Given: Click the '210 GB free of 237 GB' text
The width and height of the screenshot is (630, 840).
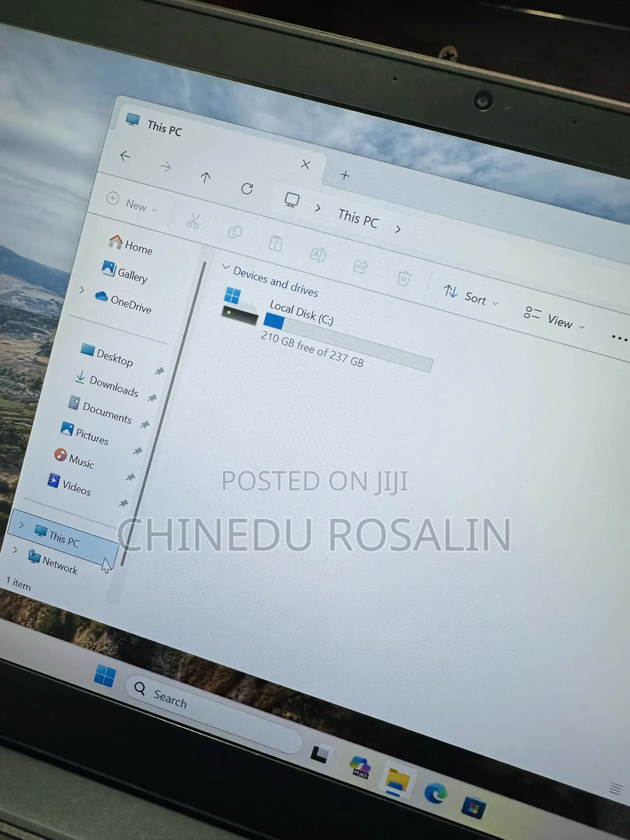Looking at the screenshot, I should pos(312,349).
